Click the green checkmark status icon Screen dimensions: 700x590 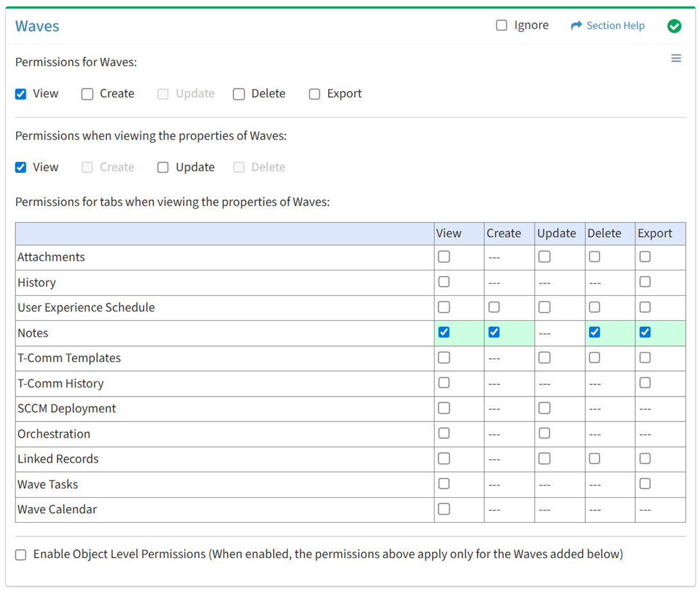674,26
